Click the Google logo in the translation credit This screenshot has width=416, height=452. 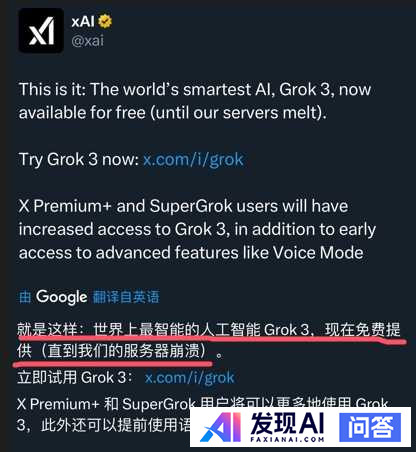62,297
